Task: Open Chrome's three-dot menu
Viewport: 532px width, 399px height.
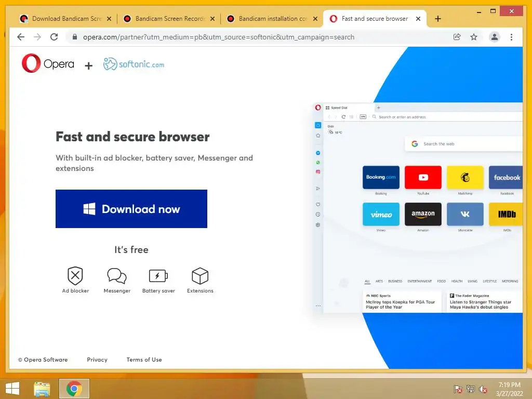Action: (x=511, y=37)
